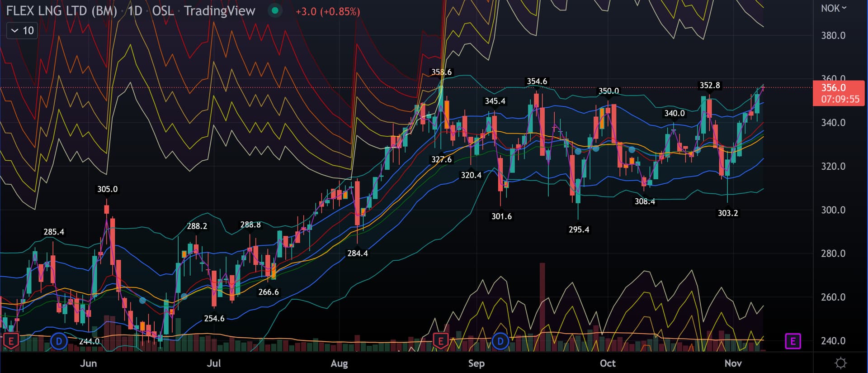The width and height of the screenshot is (868, 373).
Task: Click the OSL exchange label
Action: coord(163,11)
